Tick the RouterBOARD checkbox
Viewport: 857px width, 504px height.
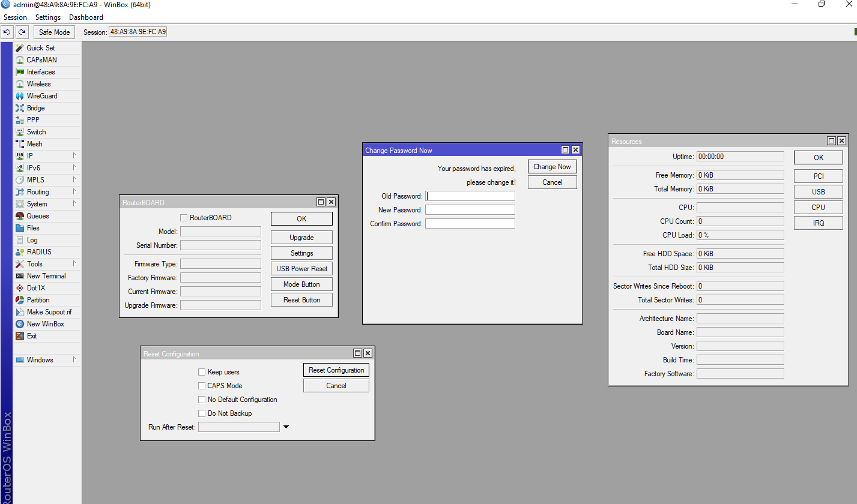click(x=184, y=217)
